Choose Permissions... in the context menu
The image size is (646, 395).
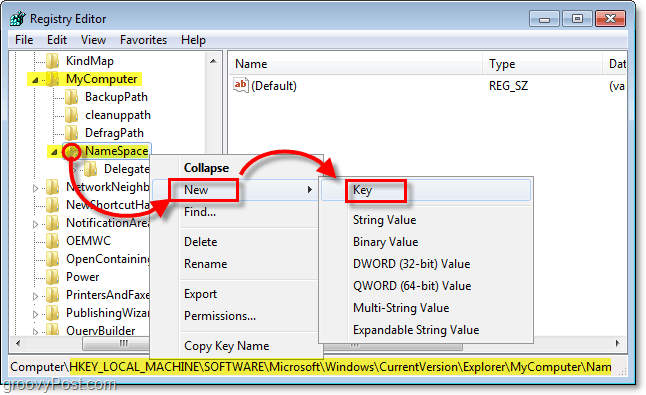click(237, 316)
